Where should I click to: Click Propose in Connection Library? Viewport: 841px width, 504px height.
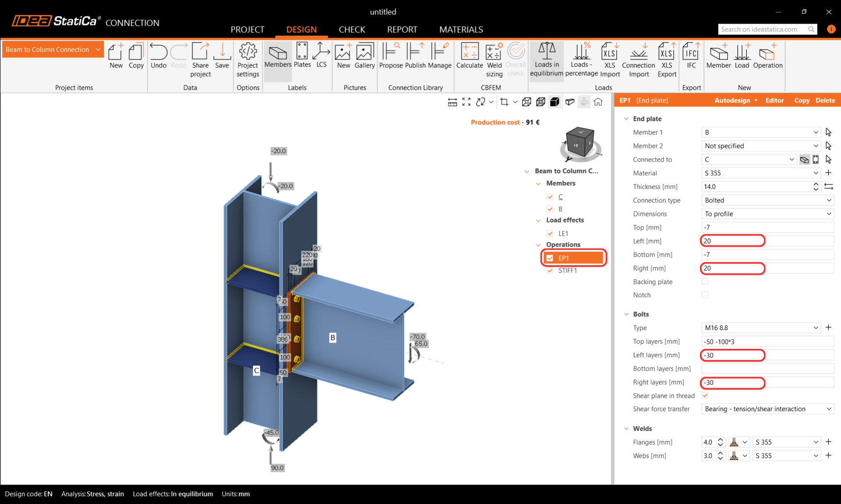(x=390, y=56)
